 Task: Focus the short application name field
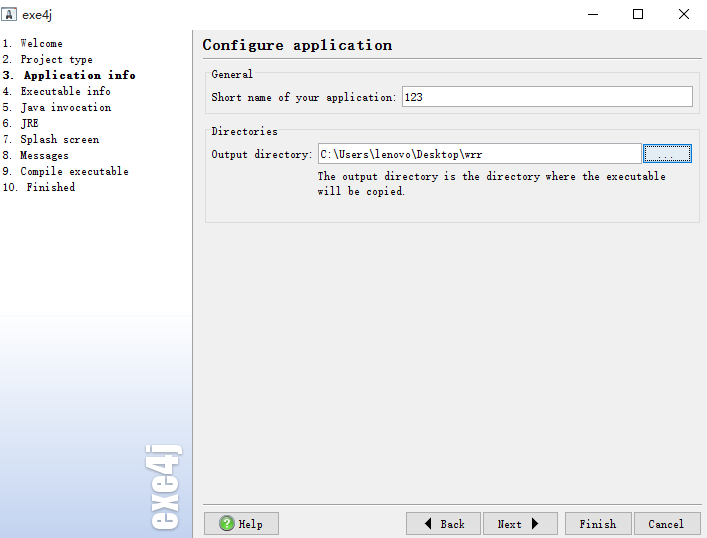547,97
